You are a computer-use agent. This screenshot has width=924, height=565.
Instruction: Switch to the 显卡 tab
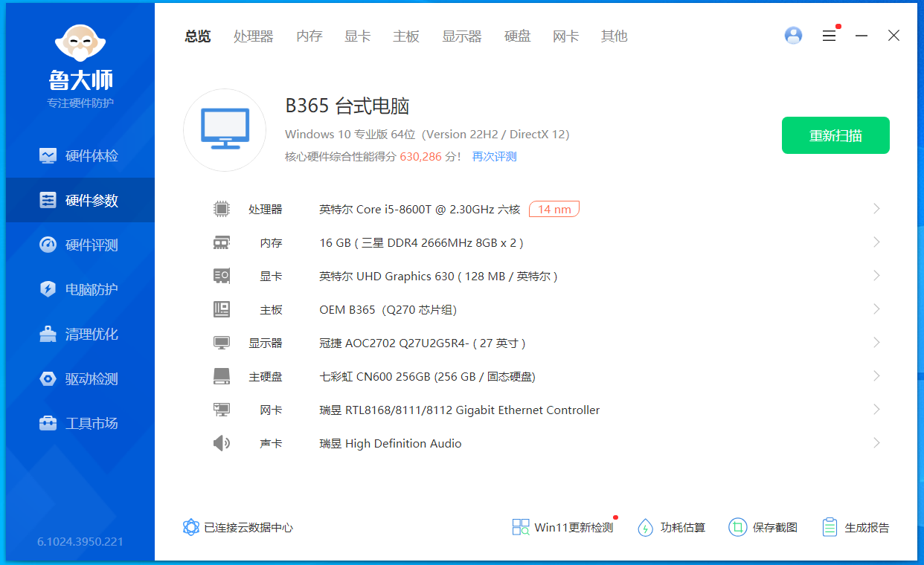click(358, 36)
